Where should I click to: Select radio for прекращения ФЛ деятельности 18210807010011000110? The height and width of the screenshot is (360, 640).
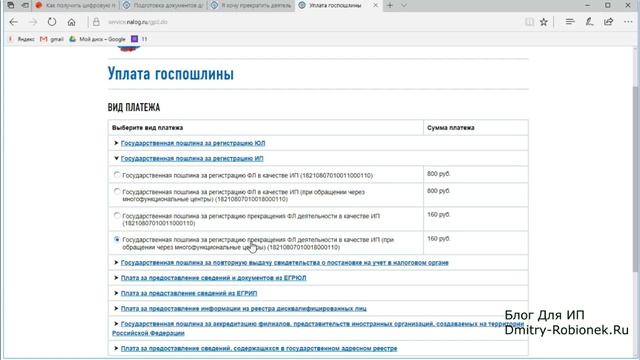click(x=117, y=216)
